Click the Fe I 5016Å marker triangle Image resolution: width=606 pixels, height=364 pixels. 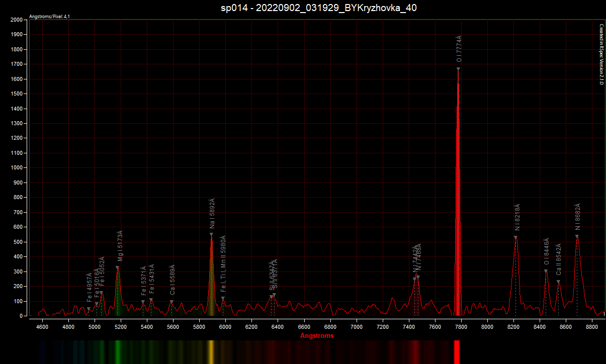click(97, 304)
